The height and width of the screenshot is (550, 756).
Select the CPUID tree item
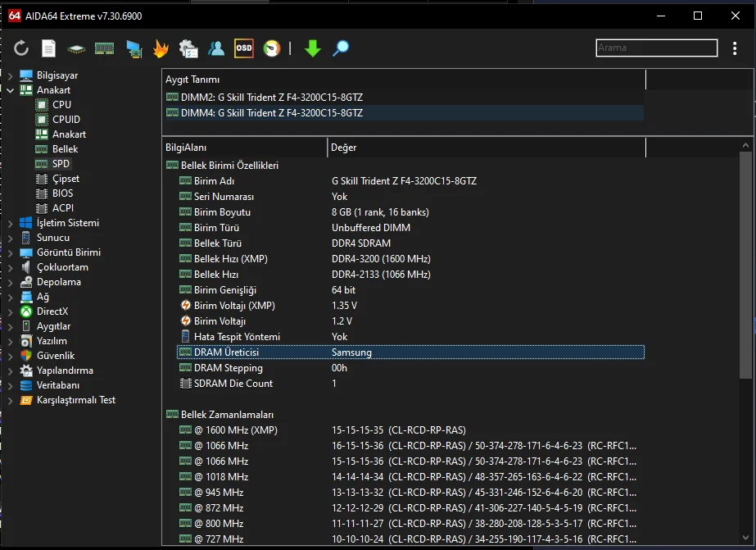[x=66, y=120]
